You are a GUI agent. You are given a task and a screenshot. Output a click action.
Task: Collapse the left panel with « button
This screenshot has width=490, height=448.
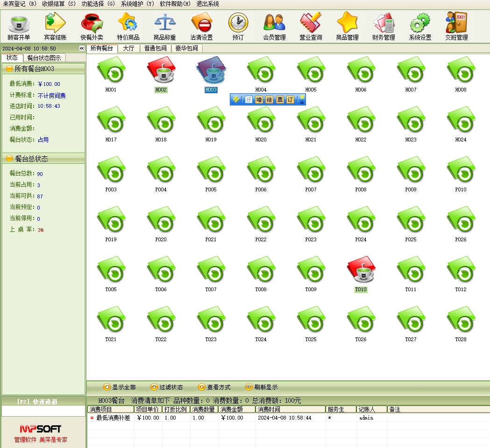pyautogui.click(x=82, y=49)
